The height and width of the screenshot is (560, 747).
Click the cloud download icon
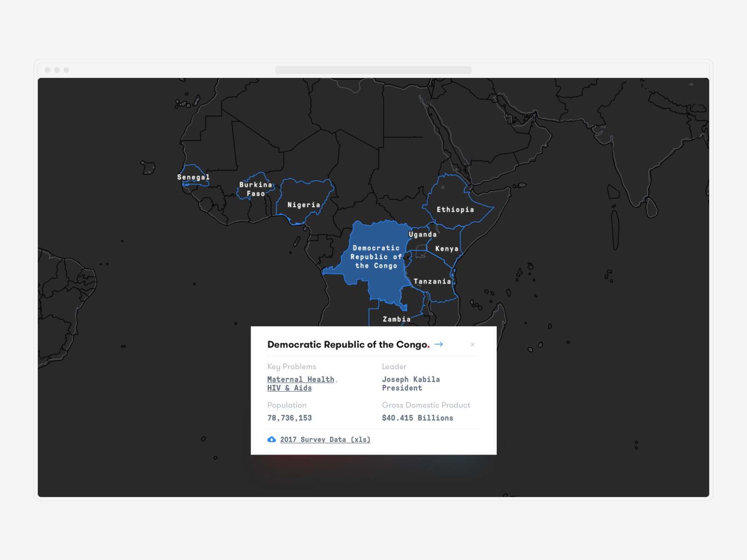coord(272,440)
